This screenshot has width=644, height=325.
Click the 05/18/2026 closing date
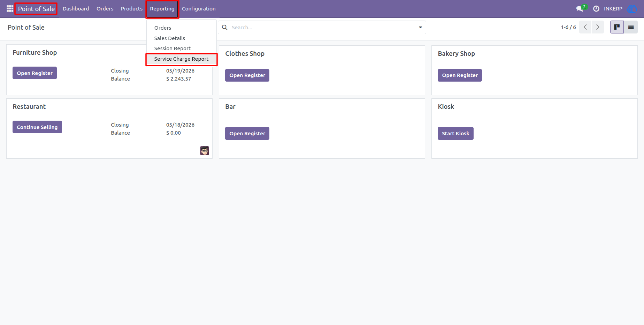pos(180,125)
